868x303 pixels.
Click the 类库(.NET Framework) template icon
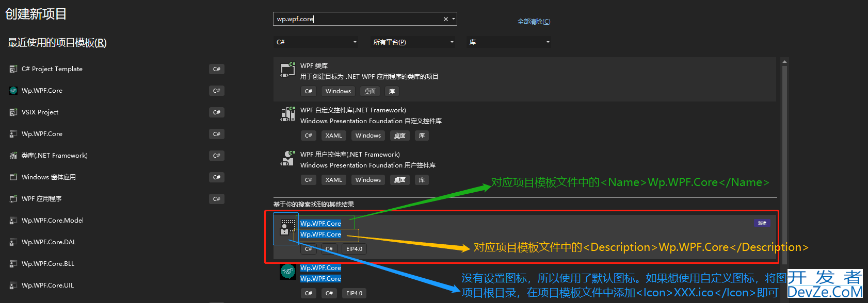13,156
